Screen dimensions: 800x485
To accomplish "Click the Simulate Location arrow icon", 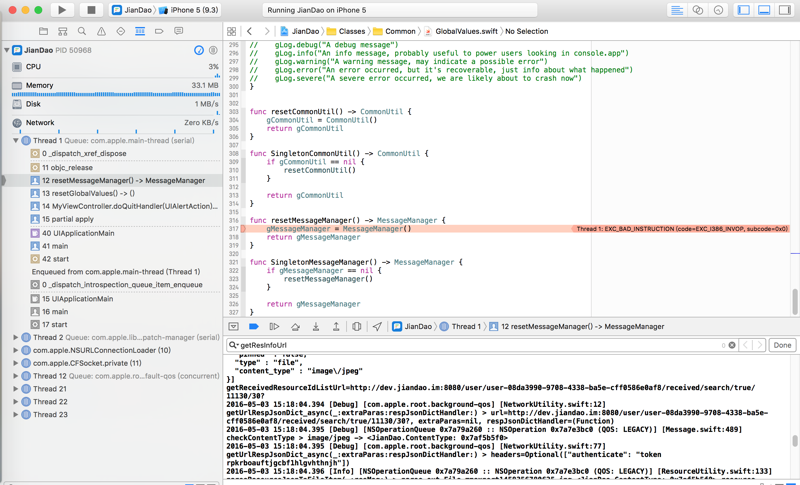I will pyautogui.click(x=377, y=326).
